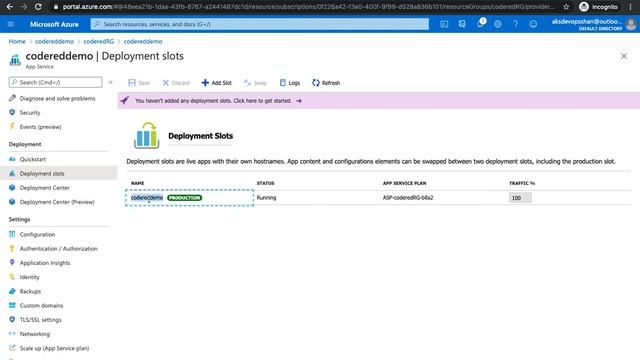Viewport: 640px width, 360px height.
Task: Bookmark this page with the star
Action: point(566,7)
